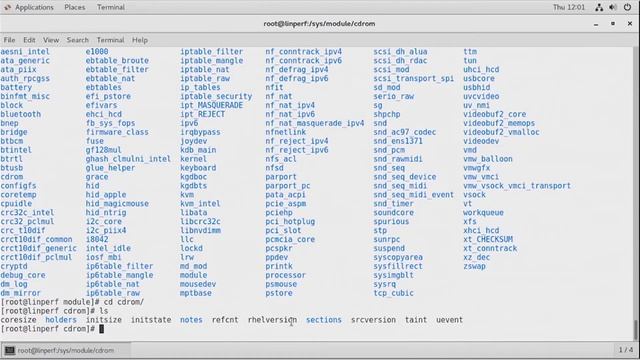640x360 pixels.
Task: Click the usbcore entry
Action: (479, 78)
